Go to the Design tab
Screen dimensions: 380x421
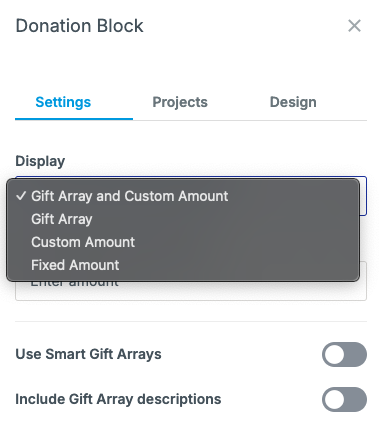tap(293, 102)
